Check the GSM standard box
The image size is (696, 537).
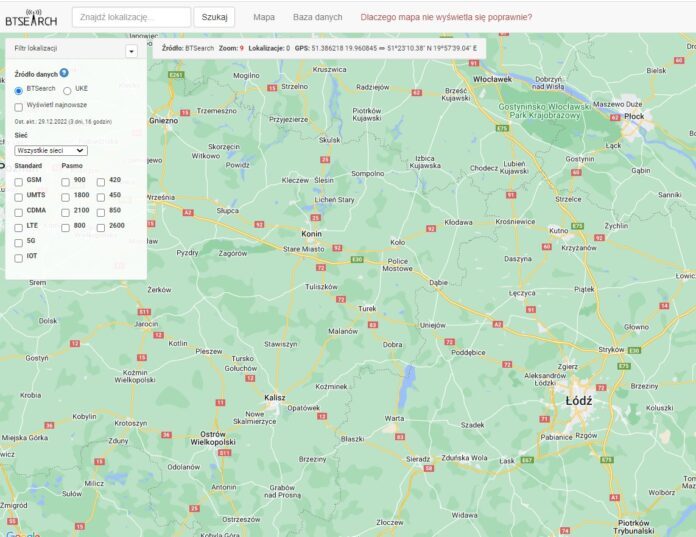[x=19, y=181]
